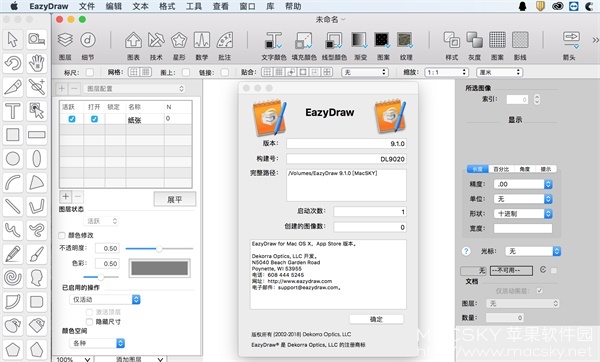600x362 pixels.
Task: Toggle the 链接 link checkbox
Action: [x=225, y=72]
